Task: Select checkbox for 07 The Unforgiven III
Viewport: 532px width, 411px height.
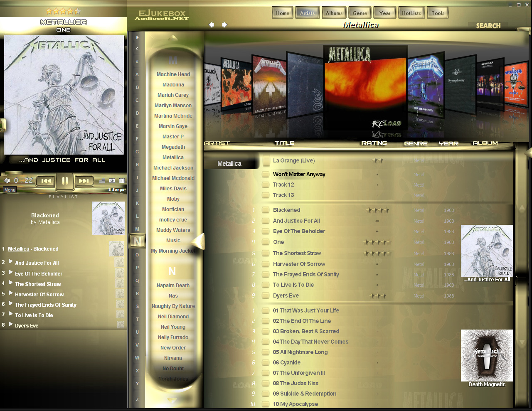Action: click(266, 373)
